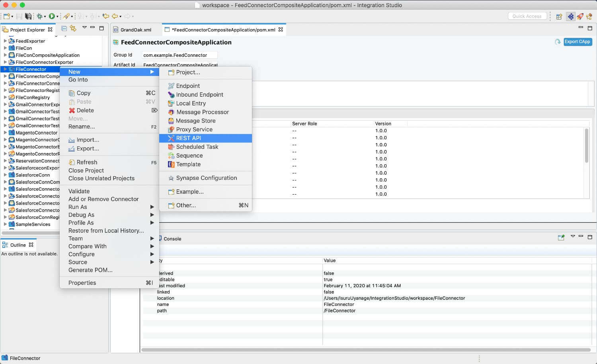
Task: Click the refresh arrow beside Export CApp
Action: coord(558,42)
